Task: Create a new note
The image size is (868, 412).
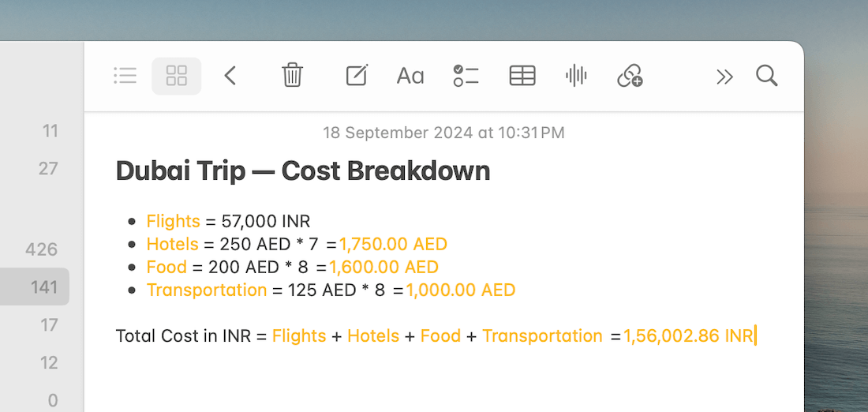Action: coord(357,76)
